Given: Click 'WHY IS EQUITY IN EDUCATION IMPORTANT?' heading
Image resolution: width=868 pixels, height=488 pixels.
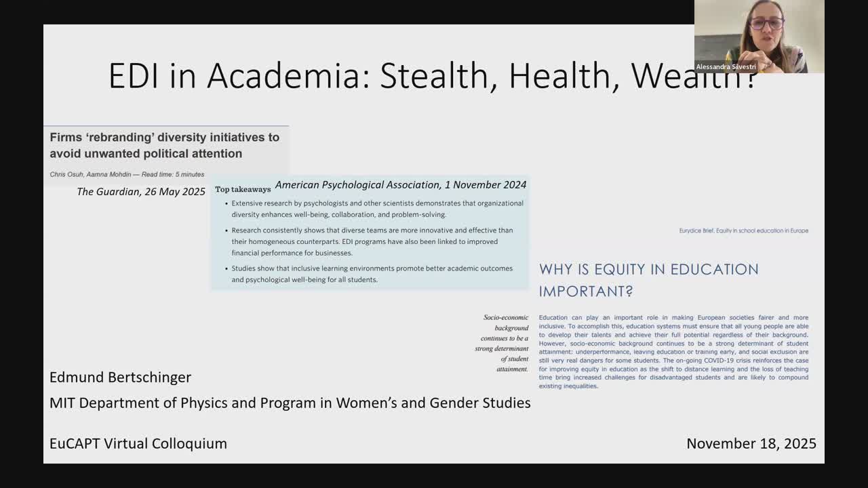Looking at the screenshot, I should (648, 280).
